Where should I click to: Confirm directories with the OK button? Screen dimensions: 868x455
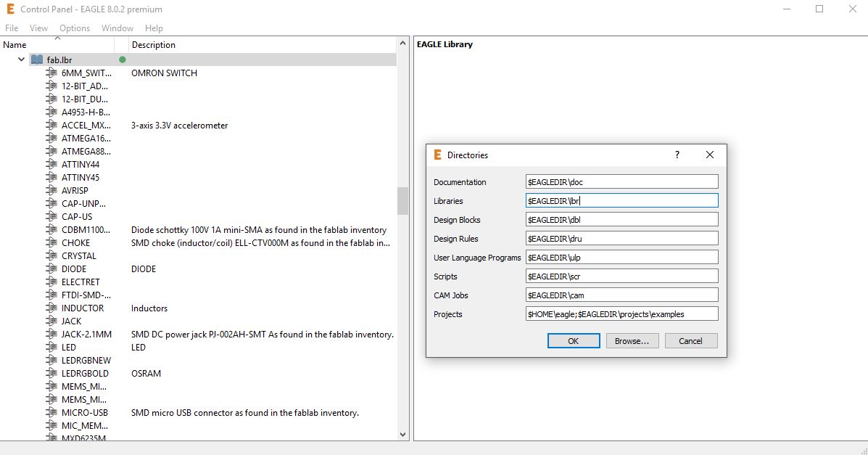[x=574, y=341]
